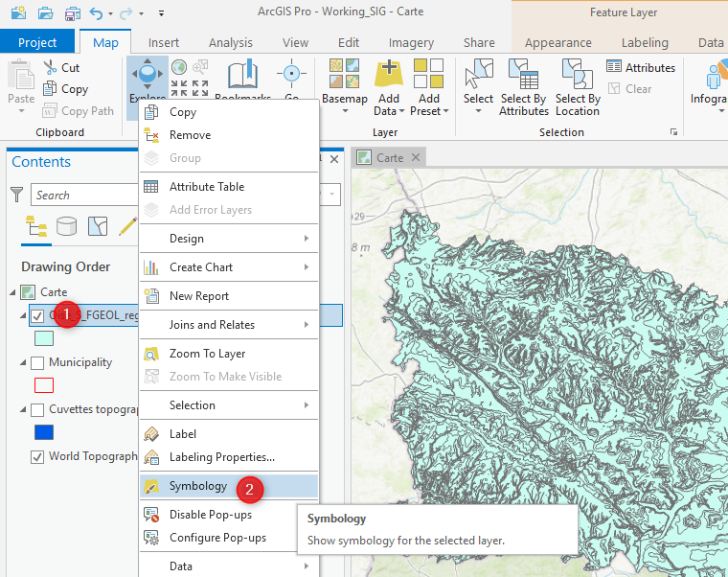This screenshot has width=728, height=577.
Task: Click the Contents filter funnel icon
Action: (16, 195)
